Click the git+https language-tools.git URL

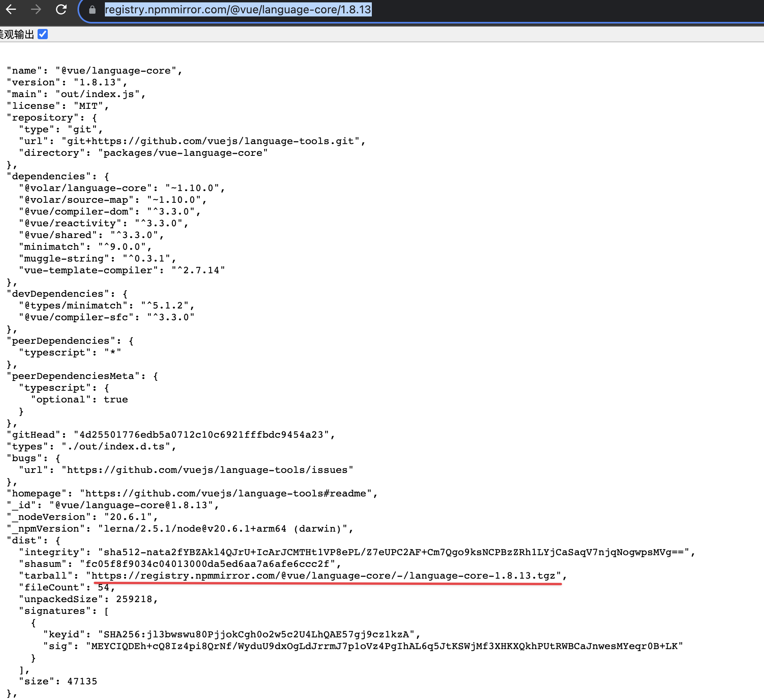coord(211,141)
